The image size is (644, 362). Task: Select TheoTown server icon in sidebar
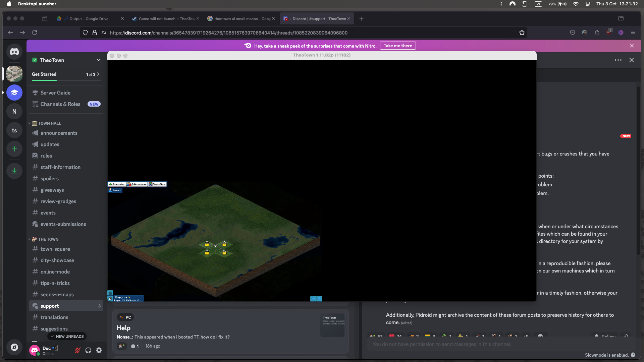coord(14,73)
